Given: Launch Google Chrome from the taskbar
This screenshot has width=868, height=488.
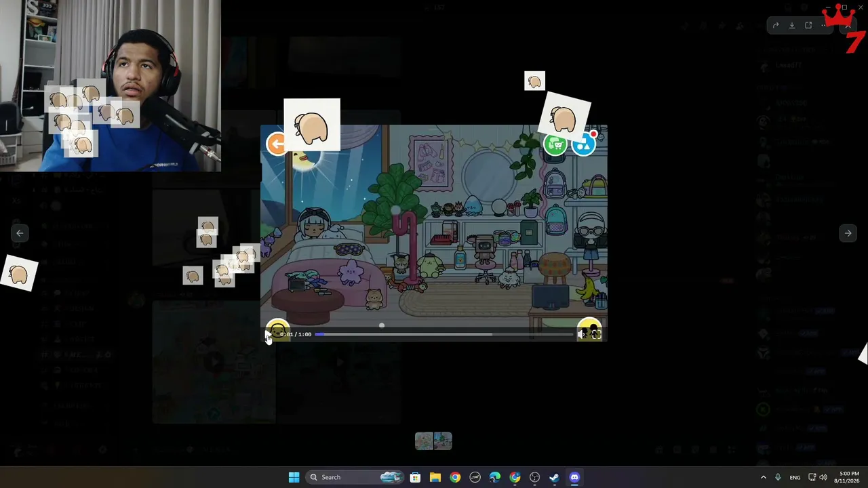Looking at the screenshot, I should tap(455, 477).
